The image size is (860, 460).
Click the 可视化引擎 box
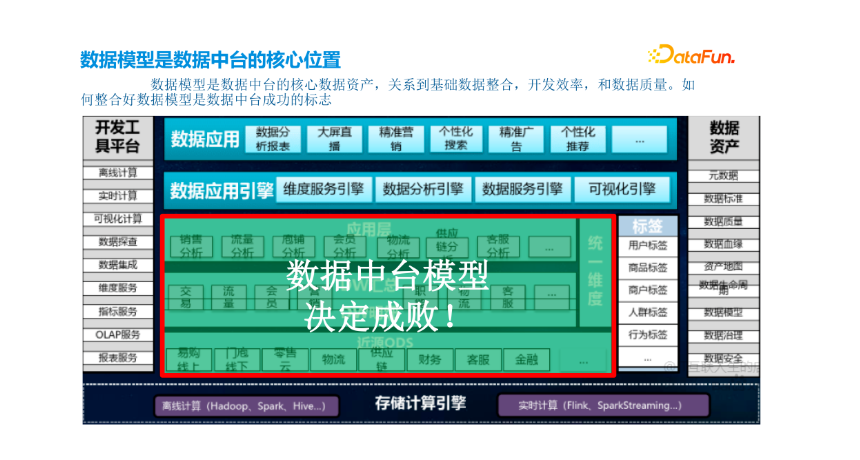tap(622, 190)
